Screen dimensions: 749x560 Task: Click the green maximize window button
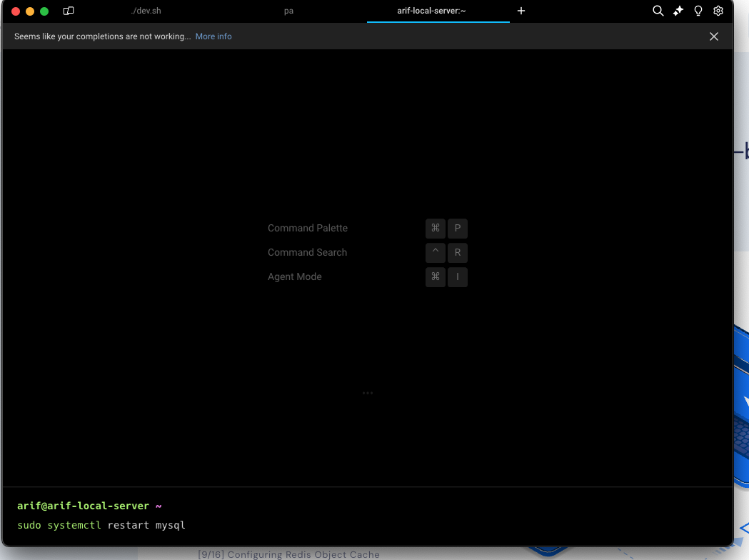tap(44, 11)
